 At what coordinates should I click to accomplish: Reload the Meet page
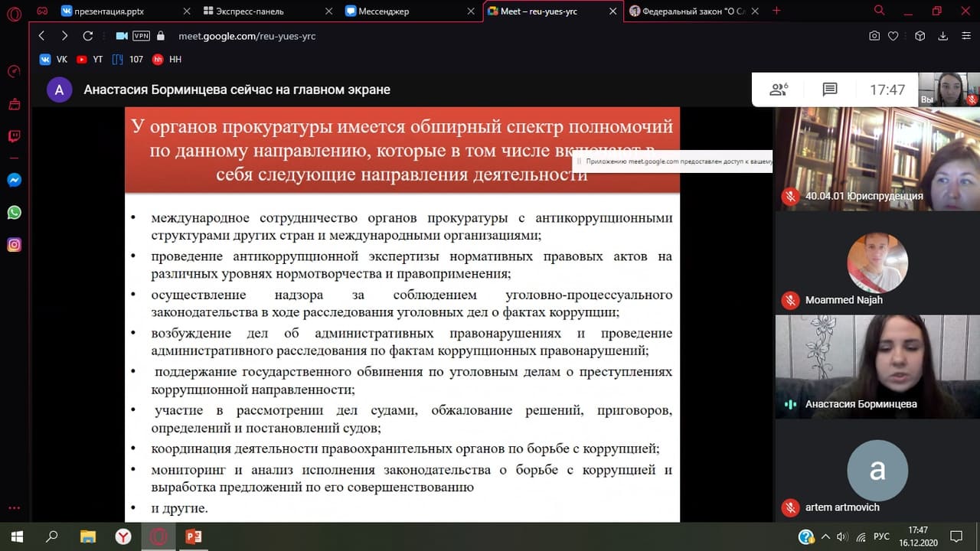[87, 36]
